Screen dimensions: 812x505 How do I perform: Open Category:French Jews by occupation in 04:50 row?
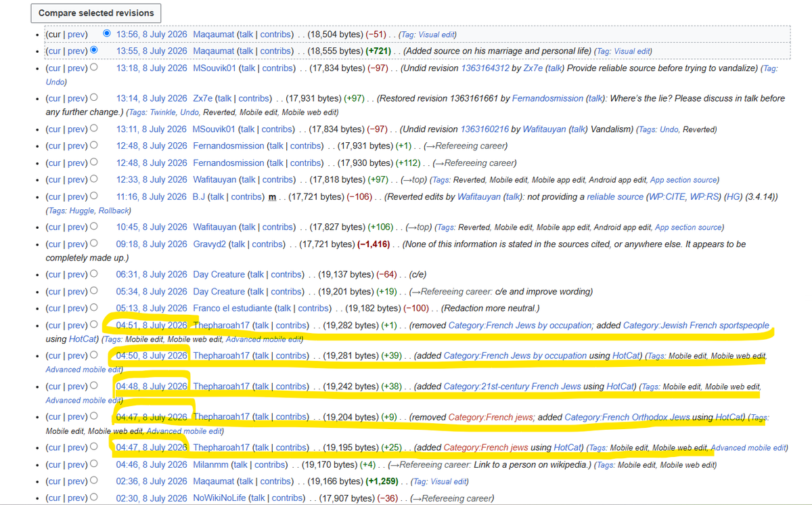516,355
